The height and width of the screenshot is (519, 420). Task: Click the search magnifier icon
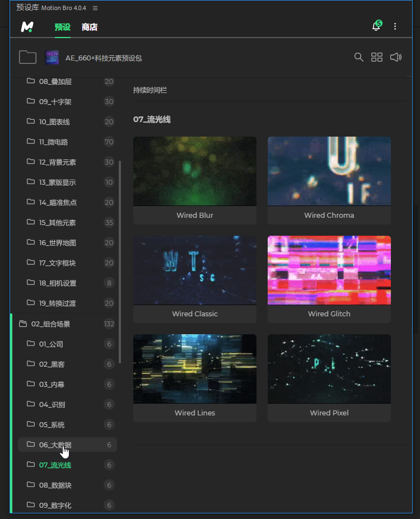point(359,57)
